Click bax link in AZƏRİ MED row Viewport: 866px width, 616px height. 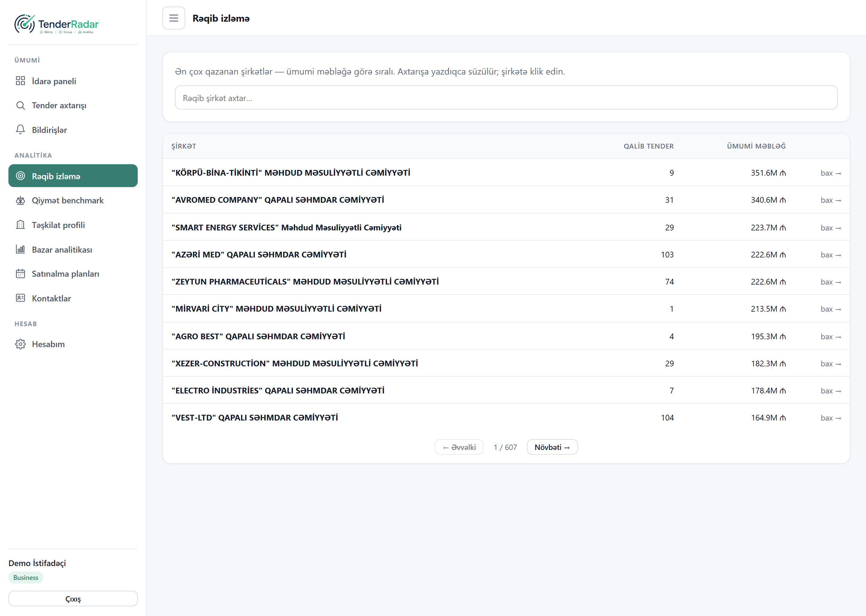pyautogui.click(x=831, y=254)
